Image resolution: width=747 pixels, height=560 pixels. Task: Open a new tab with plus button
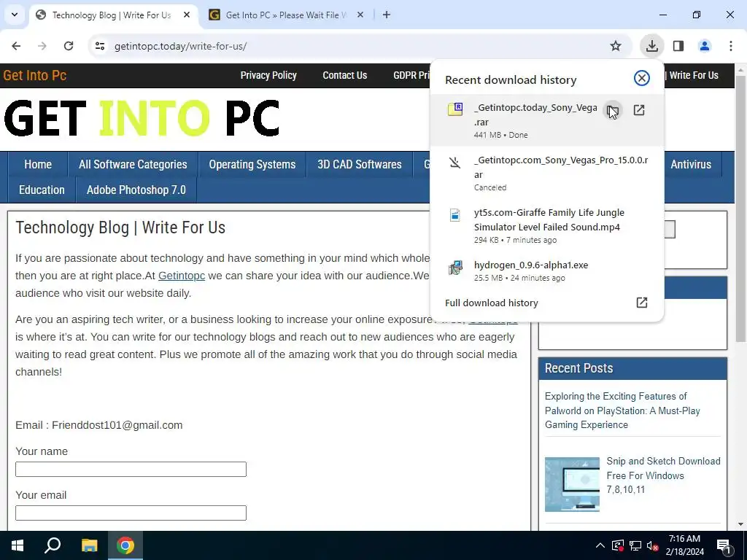coord(387,15)
